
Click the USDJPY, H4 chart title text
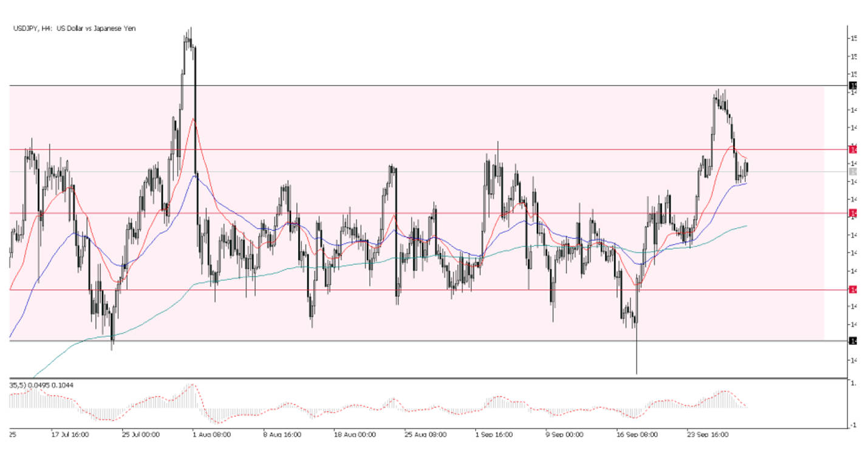(x=74, y=29)
